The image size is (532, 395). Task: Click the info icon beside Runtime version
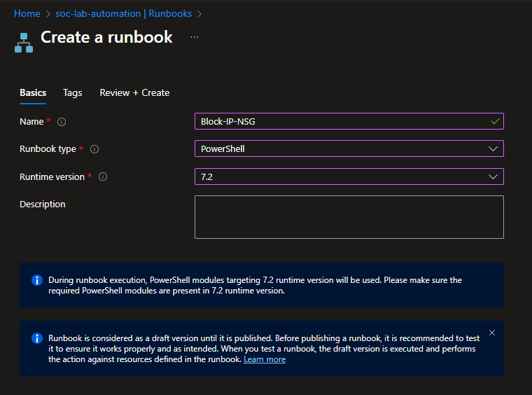tap(103, 177)
